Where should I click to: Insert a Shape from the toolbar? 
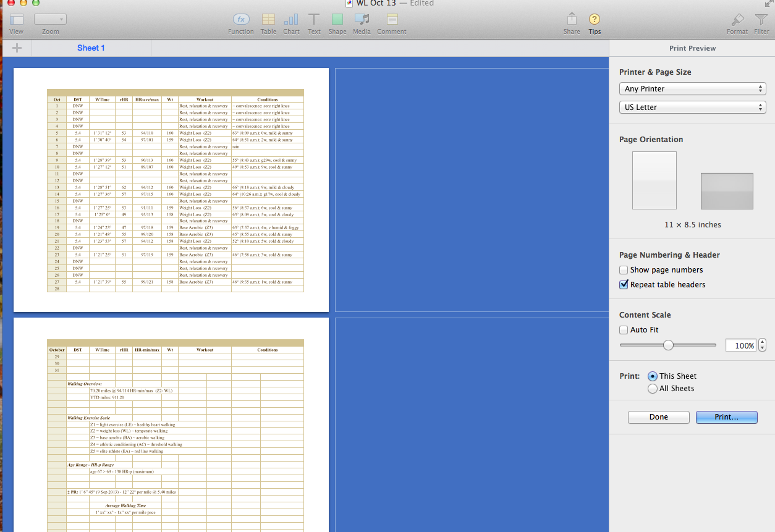337,19
